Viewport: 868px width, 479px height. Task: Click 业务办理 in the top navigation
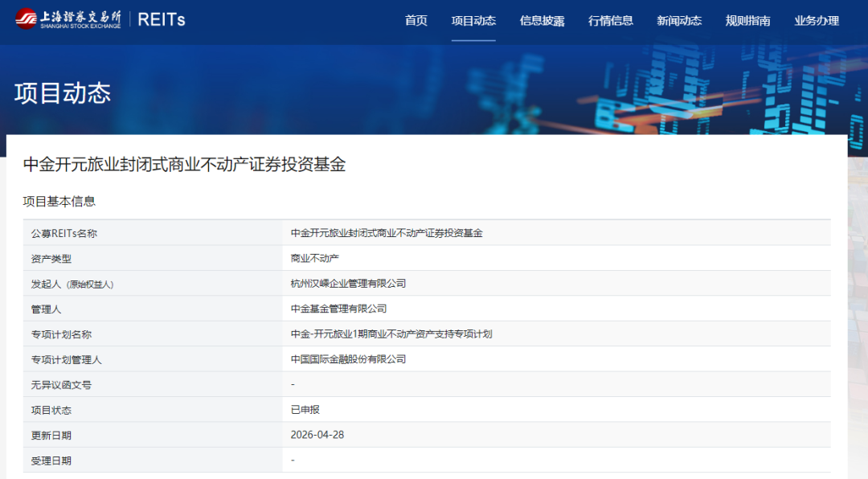(x=817, y=21)
